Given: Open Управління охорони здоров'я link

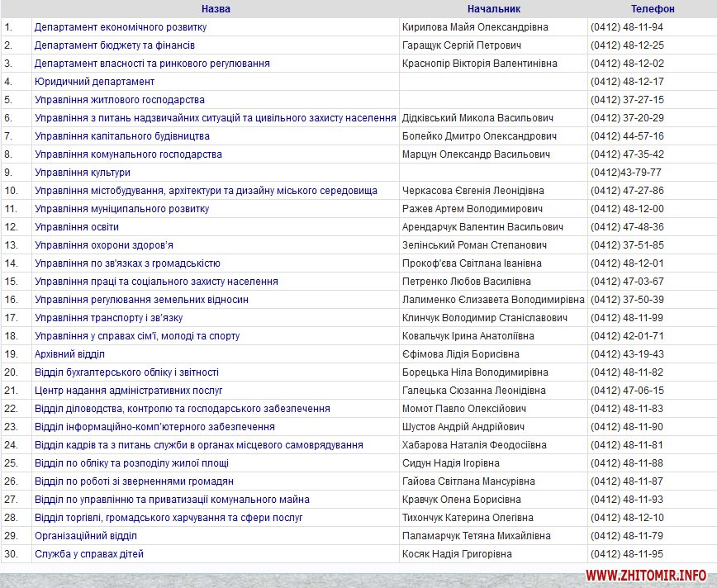Looking at the screenshot, I should pyautogui.click(x=103, y=245).
